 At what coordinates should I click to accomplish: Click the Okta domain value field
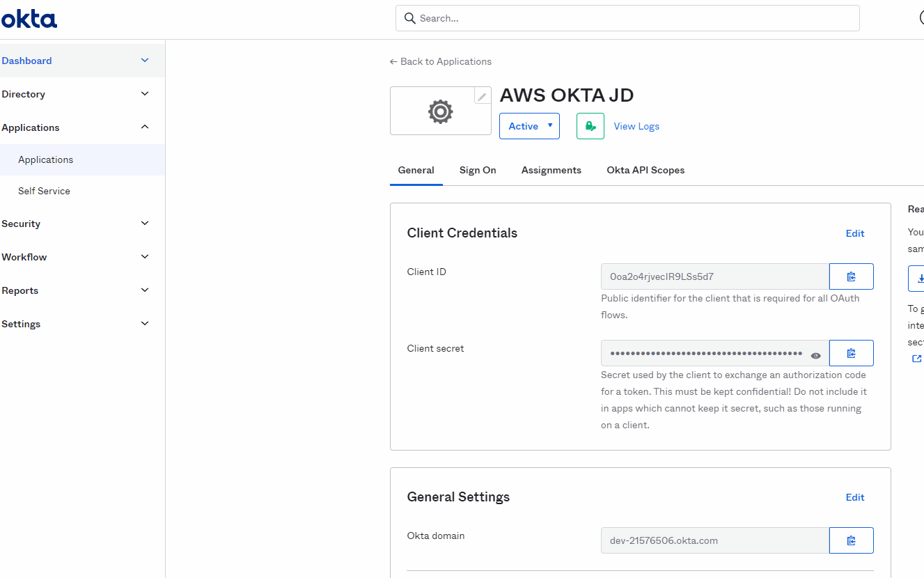point(715,540)
